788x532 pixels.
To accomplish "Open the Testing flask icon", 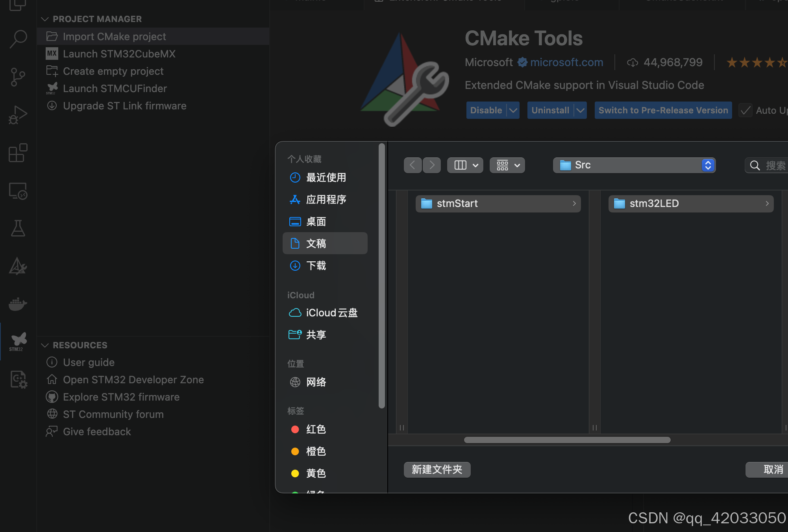I will click(18, 228).
